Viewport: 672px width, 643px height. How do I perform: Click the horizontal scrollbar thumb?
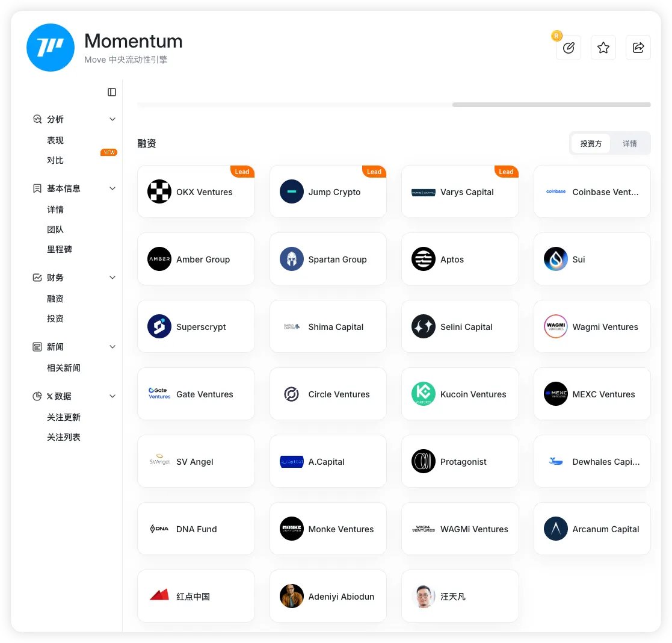point(551,105)
